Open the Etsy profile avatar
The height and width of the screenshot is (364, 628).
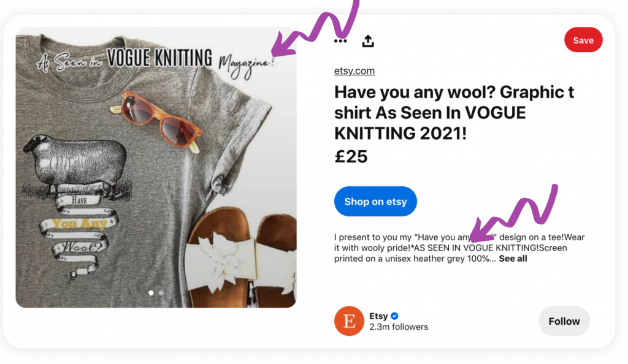[349, 321]
